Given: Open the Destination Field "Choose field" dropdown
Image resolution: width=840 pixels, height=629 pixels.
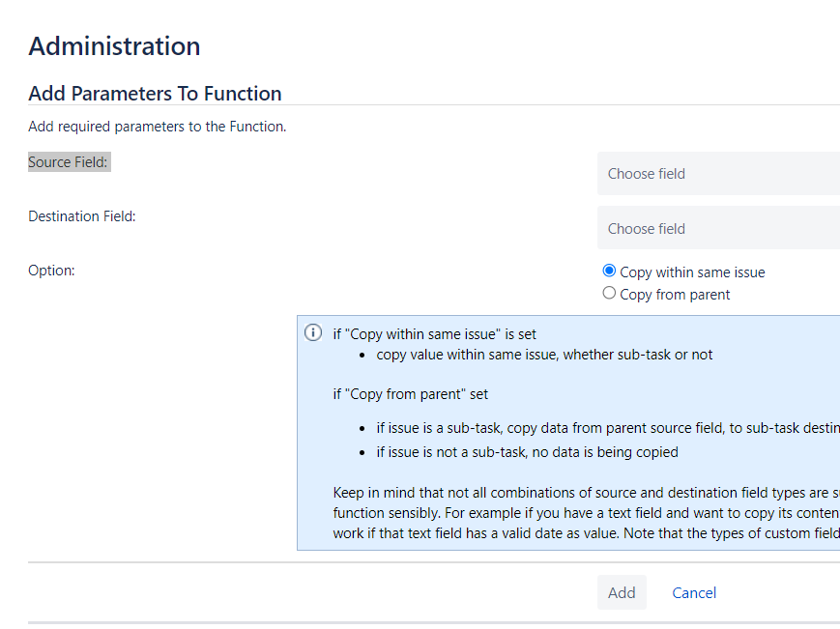Looking at the screenshot, I should [717, 229].
